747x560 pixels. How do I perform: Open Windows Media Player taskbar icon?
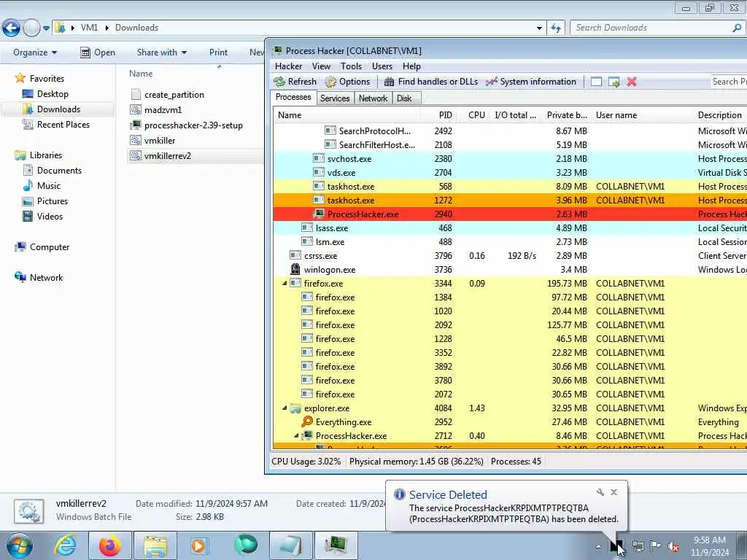198,545
